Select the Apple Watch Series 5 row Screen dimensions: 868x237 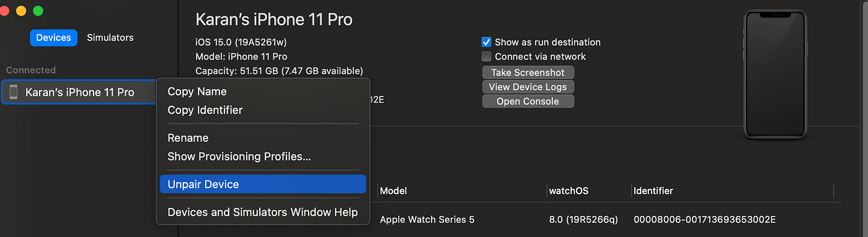(x=608, y=219)
